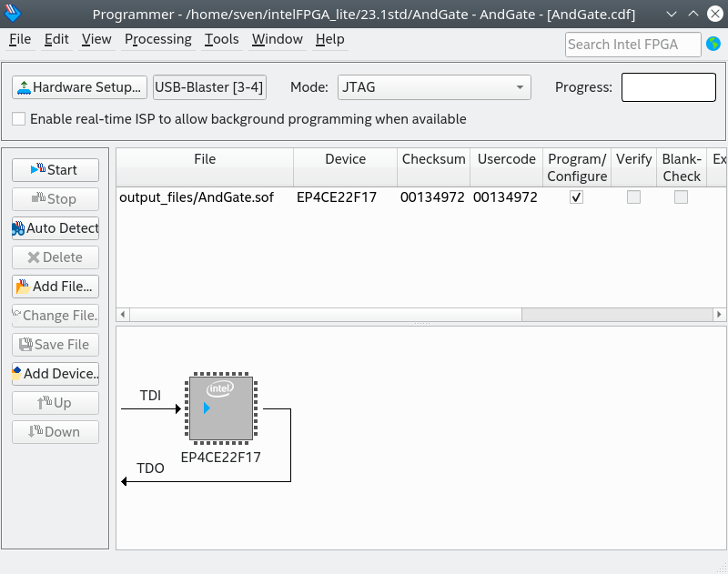The image size is (728, 574).
Task: Click the USB-Blaster [3-4] hardware label
Action: click(209, 87)
